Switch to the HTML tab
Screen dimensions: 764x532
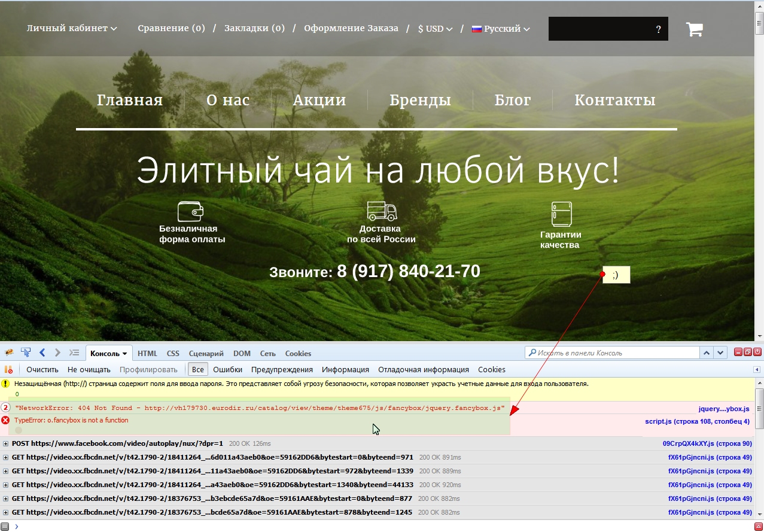[147, 353]
